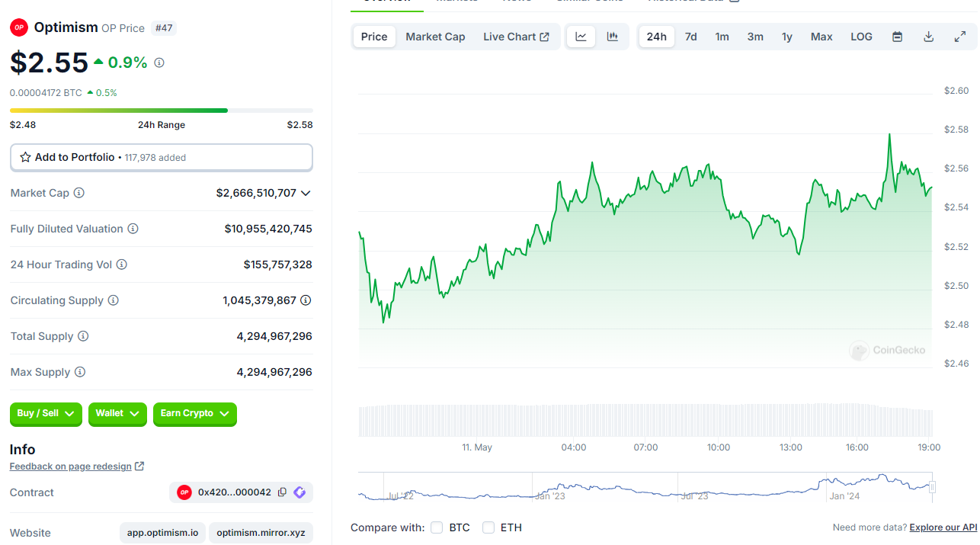Open the app.optimism.io website link

162,533
